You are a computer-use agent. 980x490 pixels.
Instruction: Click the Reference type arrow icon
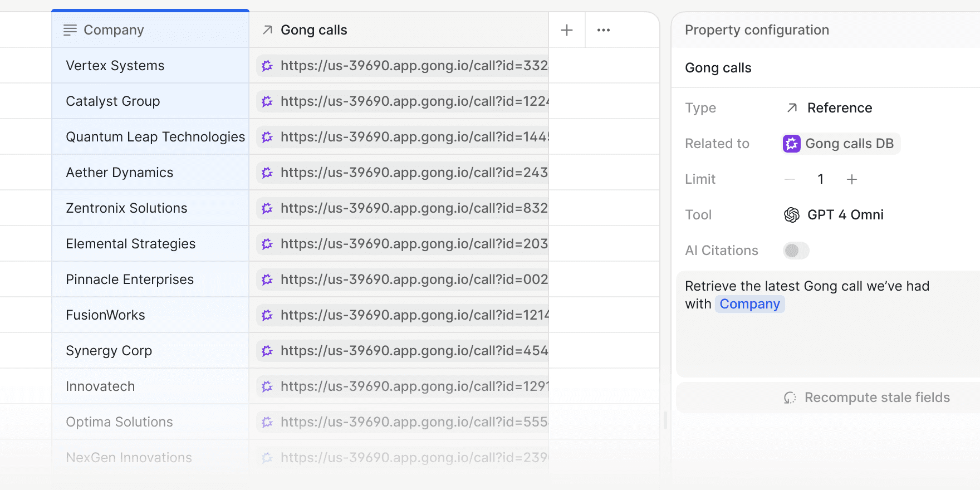tap(792, 108)
